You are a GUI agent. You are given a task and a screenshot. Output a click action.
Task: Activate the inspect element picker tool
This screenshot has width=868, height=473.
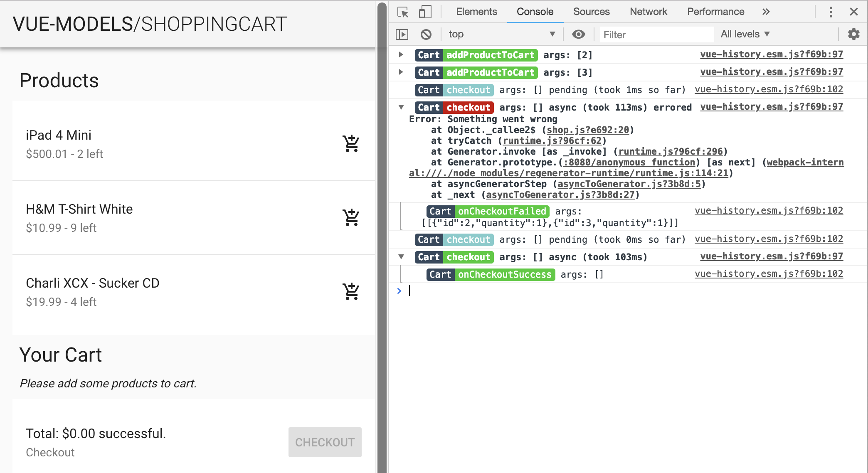[402, 12]
